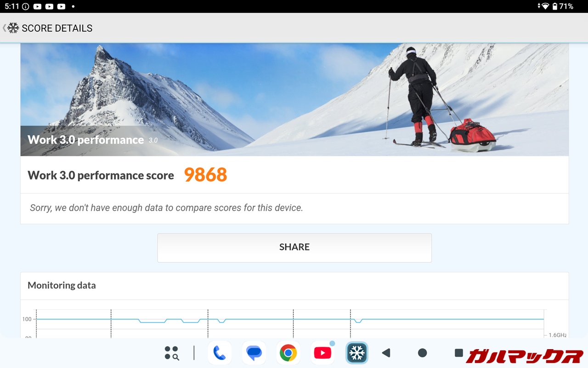The height and width of the screenshot is (368, 588).
Task: Tap the SCORE DETAILS title text
Action: pyautogui.click(x=57, y=28)
